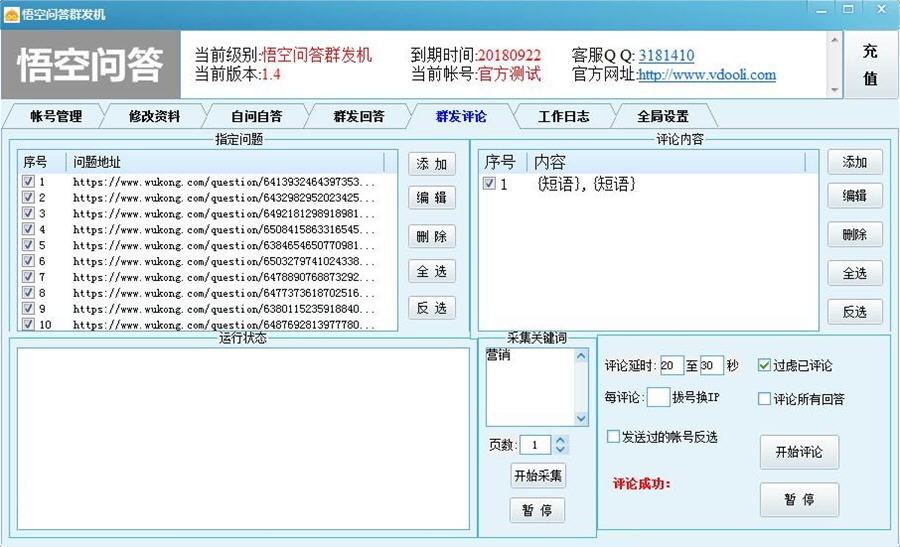Click 添加 button in the 指定问题 panel
Screen dimensions: 900x547
tap(432, 164)
